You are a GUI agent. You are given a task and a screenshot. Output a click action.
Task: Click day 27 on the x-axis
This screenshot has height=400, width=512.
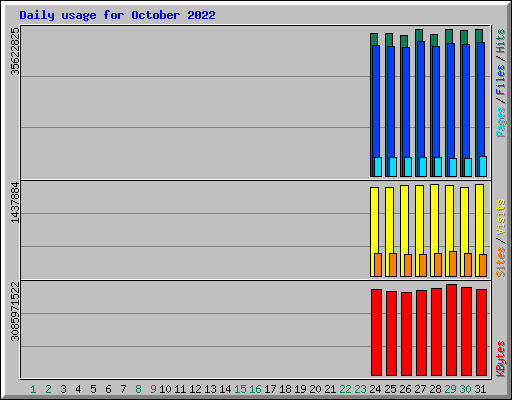[x=420, y=389]
